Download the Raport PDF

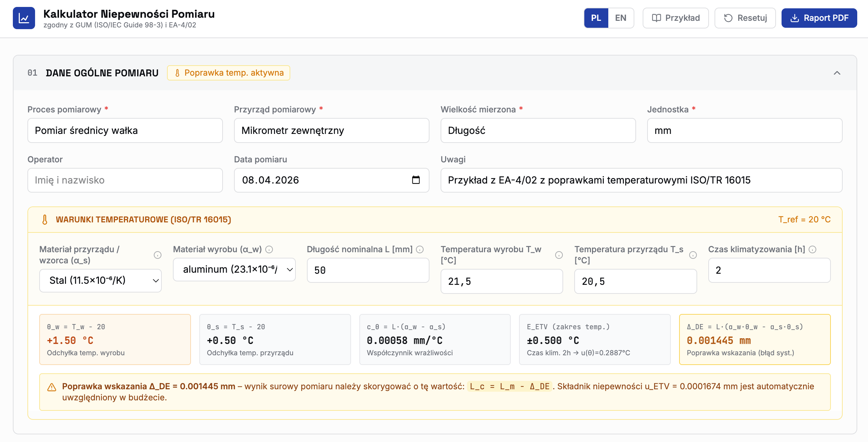819,18
